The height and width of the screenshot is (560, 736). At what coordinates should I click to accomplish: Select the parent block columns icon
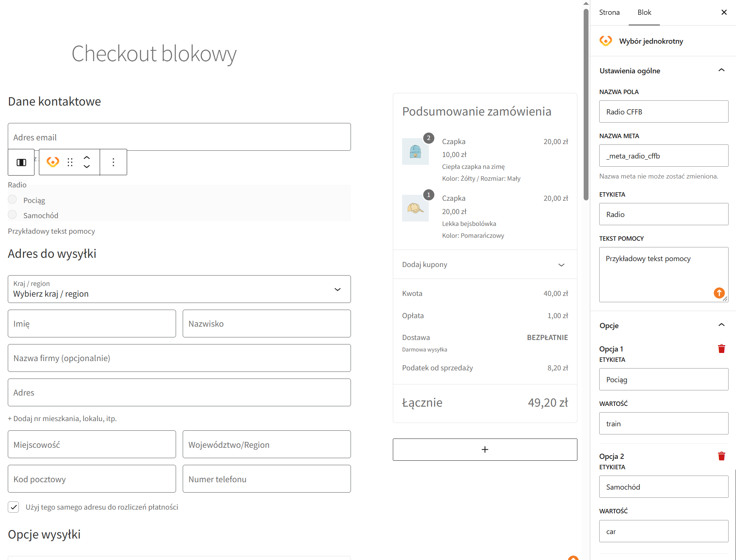click(x=21, y=162)
